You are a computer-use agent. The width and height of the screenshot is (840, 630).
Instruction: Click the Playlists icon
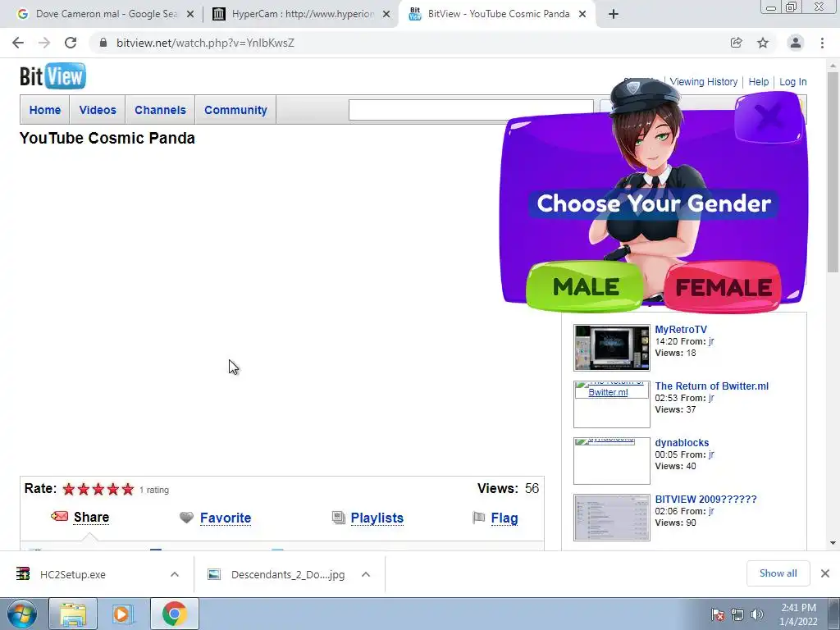tap(339, 518)
